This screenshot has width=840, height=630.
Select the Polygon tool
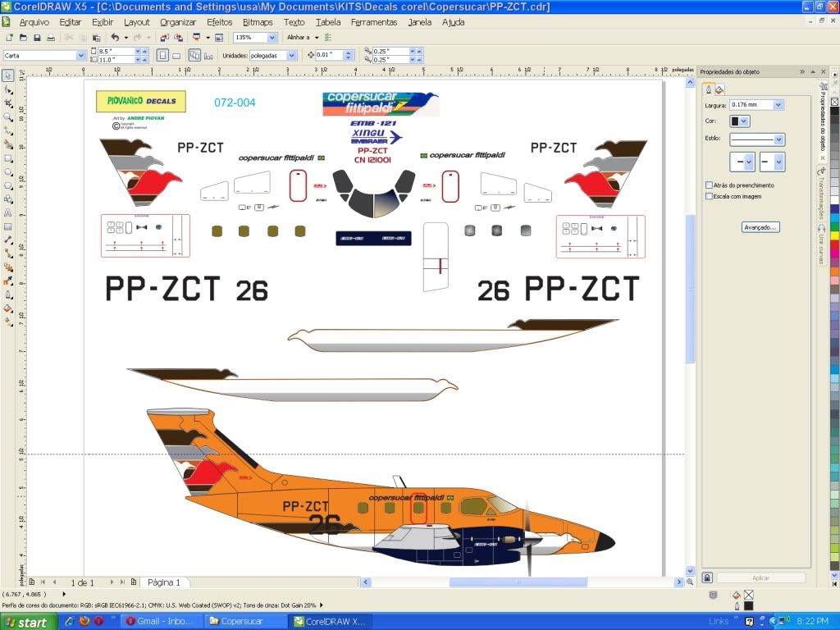click(8, 186)
